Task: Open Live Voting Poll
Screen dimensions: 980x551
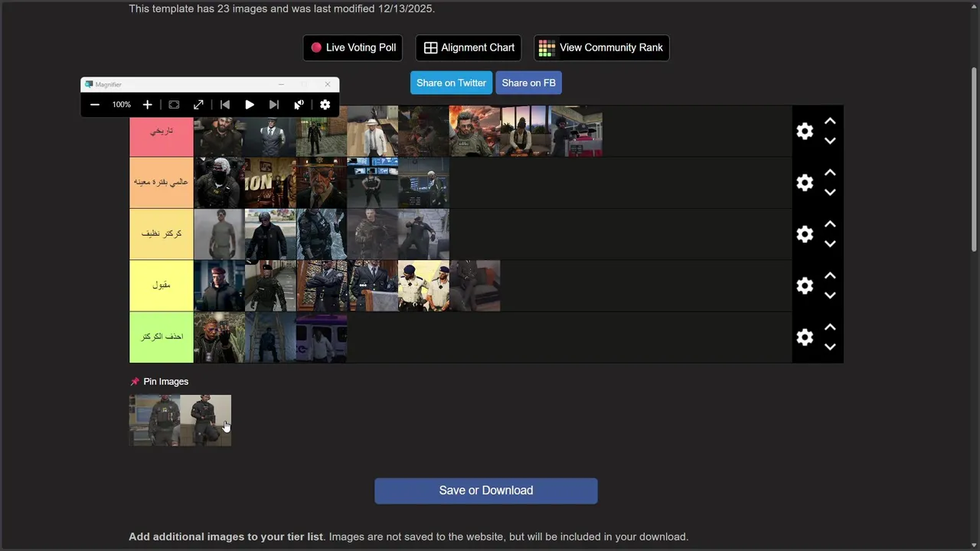Action: click(x=353, y=47)
